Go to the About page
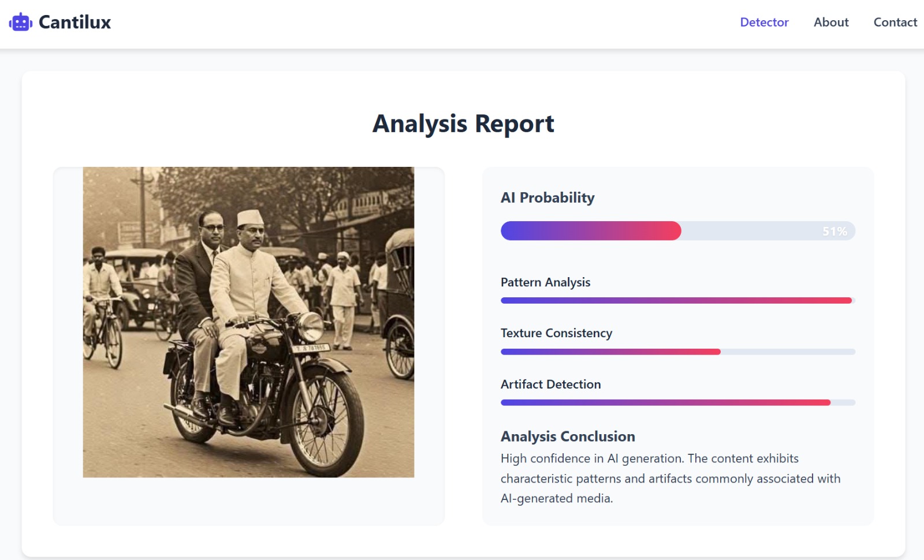 [831, 23]
